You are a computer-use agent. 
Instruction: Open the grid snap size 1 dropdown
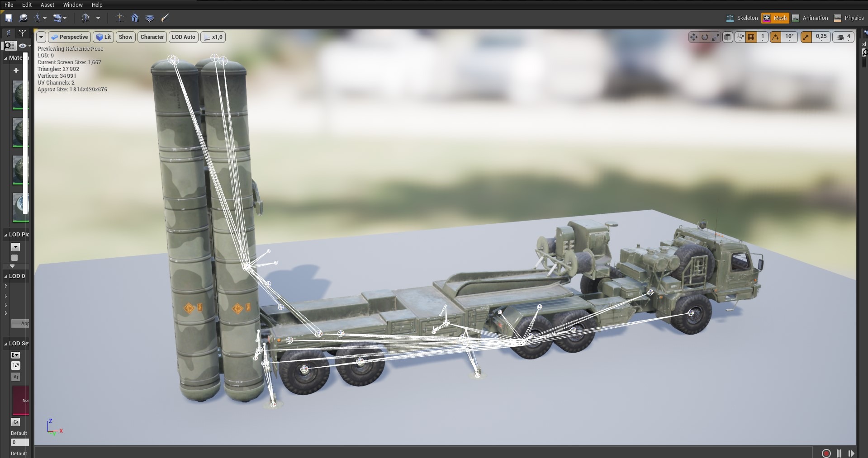[763, 37]
